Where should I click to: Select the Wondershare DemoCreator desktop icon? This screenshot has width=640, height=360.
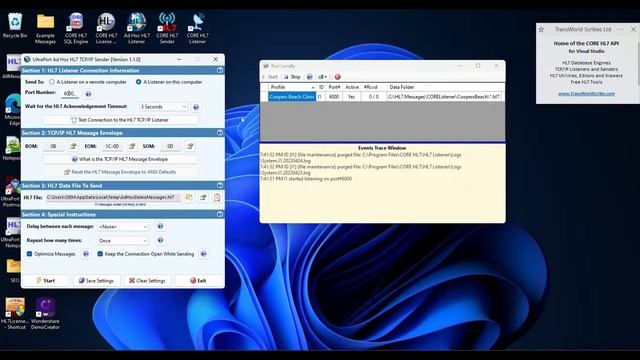(x=45, y=313)
